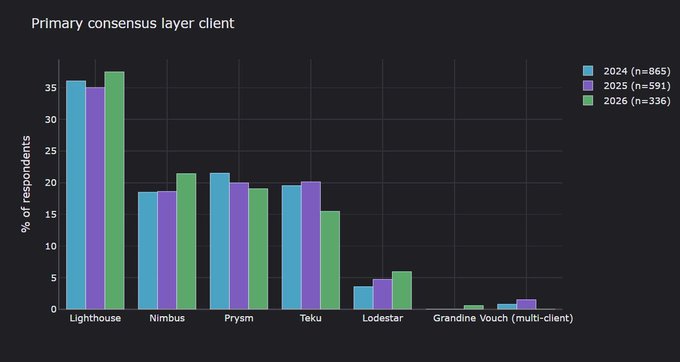This screenshot has height=362, width=680.
Task: Click the Lighthouse axis label
Action: 95,318
